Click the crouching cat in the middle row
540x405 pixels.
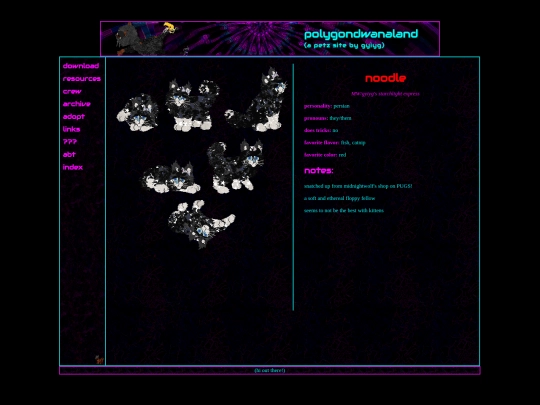170,177
